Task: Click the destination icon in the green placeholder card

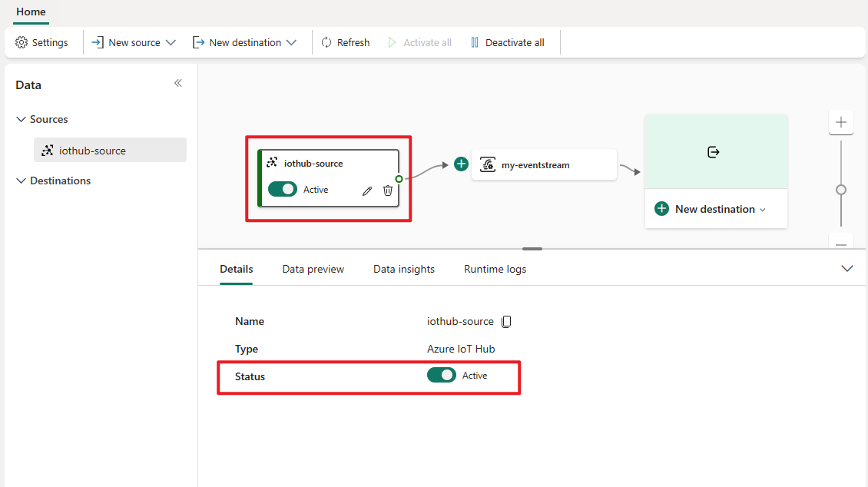Action: 714,151
